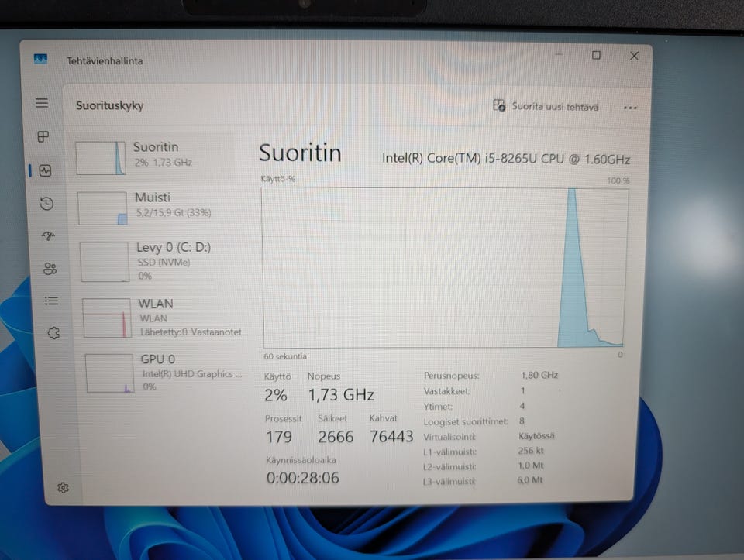Click the Suorituskyky page heading

(x=109, y=105)
